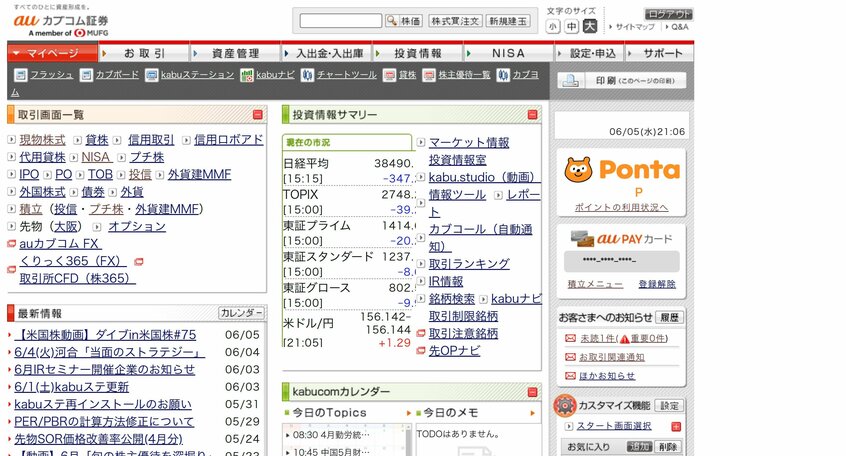Open the 資産管理 menu
Viewport: 846px width, 456px height.
tap(235, 53)
